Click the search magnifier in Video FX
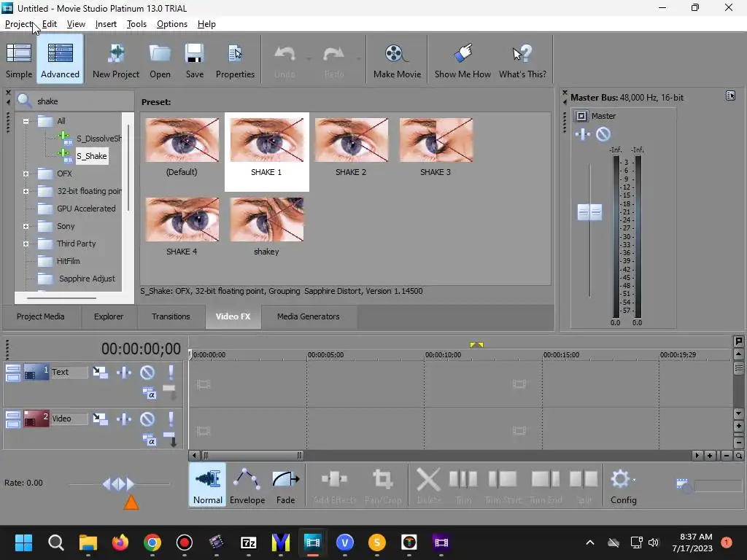747x560 pixels. 24,101
